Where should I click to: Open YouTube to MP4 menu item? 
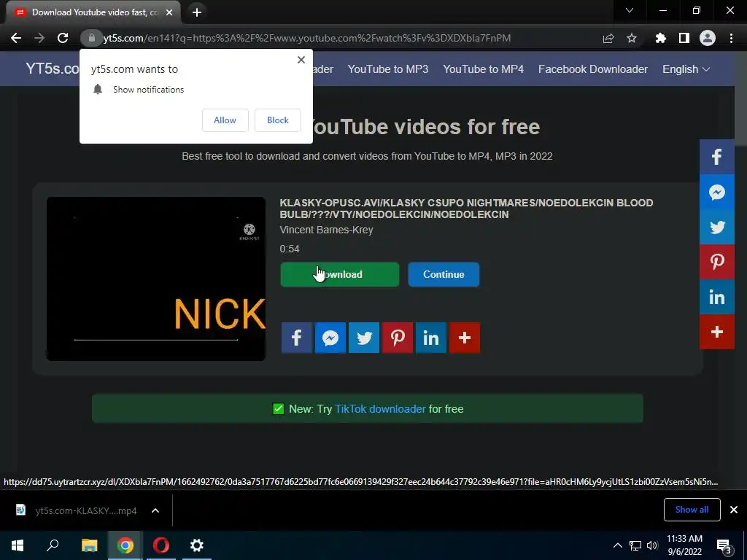click(483, 69)
